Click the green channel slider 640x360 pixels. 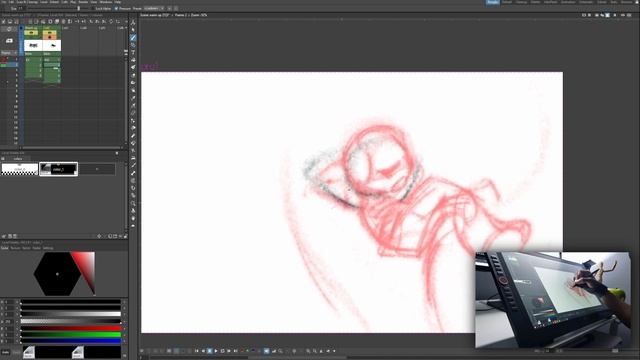[71, 334]
